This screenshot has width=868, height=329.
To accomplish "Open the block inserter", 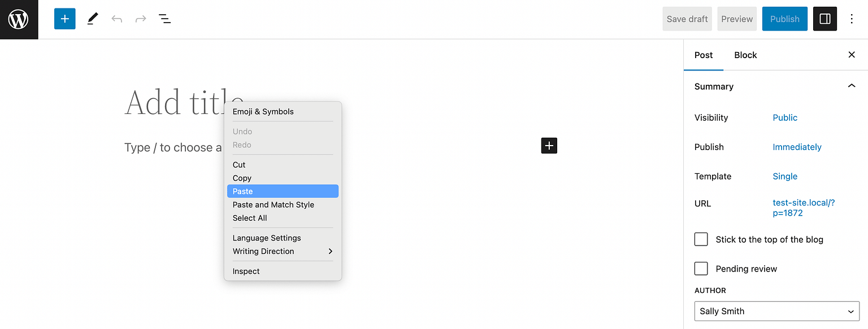I will tap(64, 19).
